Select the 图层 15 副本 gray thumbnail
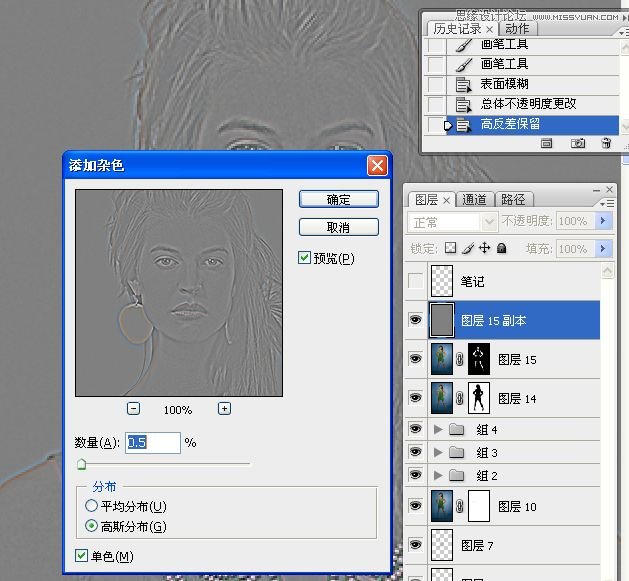The height and width of the screenshot is (581, 629). pos(442,320)
